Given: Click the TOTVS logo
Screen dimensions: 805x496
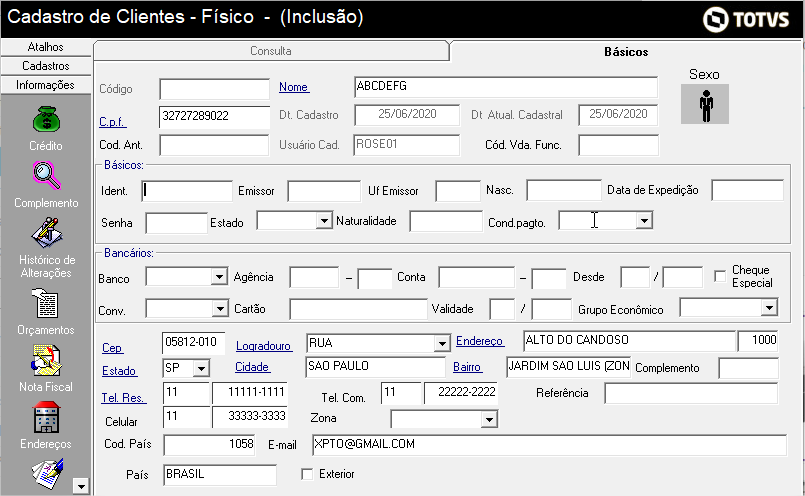Looking at the screenshot, I should (x=745, y=19).
